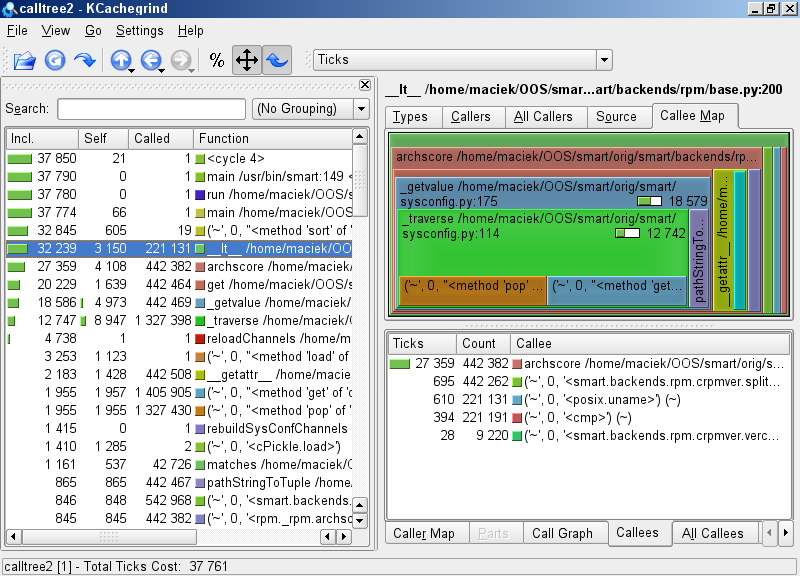Viewport: 800px width, 576px height.
Task: Sort function list by Incl. column header
Action: [42, 138]
